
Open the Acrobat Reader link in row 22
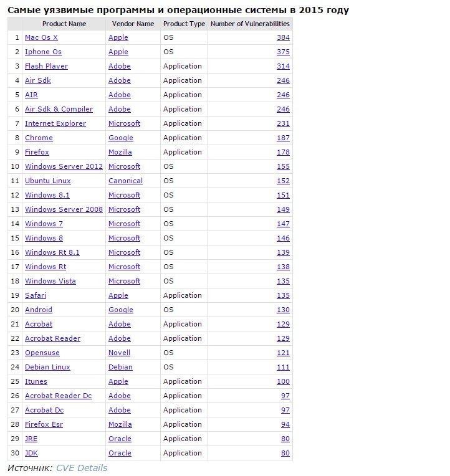point(52,338)
